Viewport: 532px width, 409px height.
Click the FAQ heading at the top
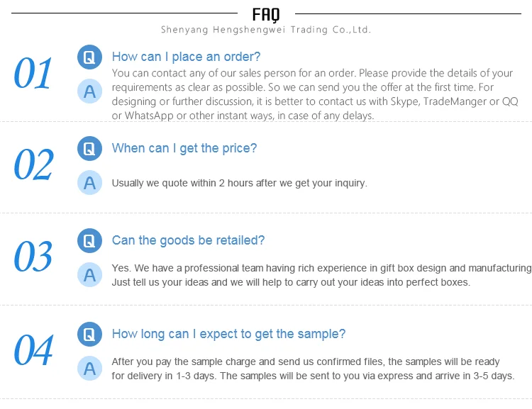(266, 13)
